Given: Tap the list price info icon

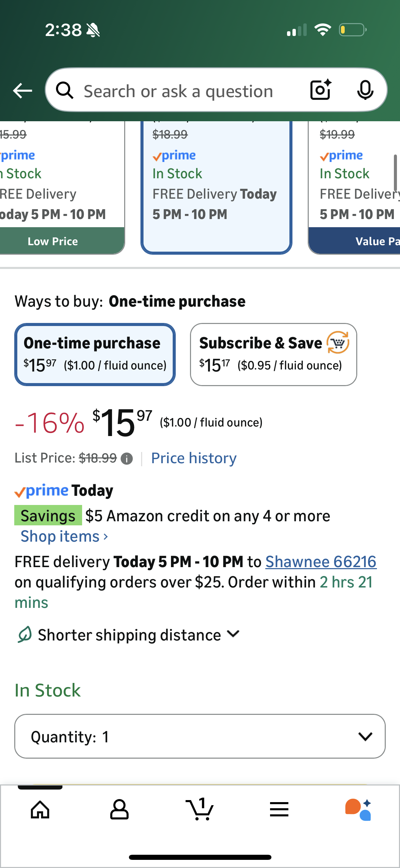Looking at the screenshot, I should (x=127, y=459).
